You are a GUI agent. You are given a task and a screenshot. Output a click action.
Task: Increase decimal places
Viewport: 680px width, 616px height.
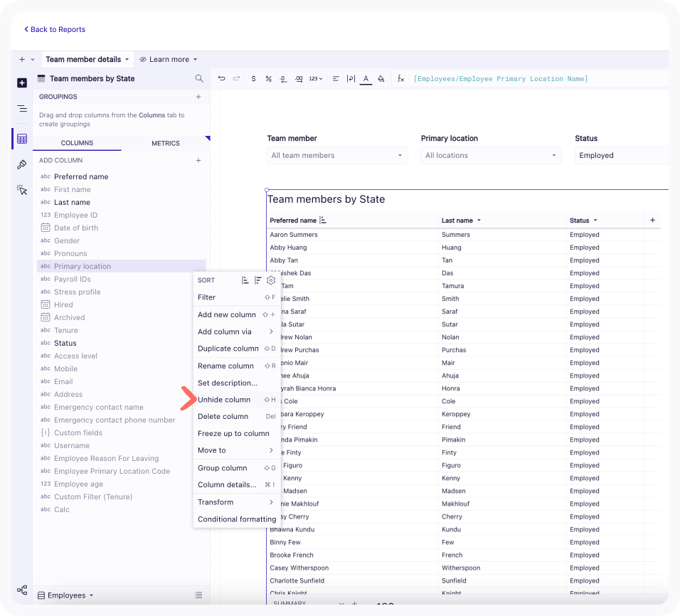[299, 78]
